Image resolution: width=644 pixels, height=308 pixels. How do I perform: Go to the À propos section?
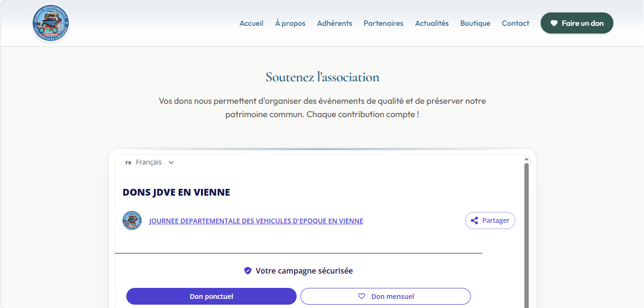(x=290, y=23)
